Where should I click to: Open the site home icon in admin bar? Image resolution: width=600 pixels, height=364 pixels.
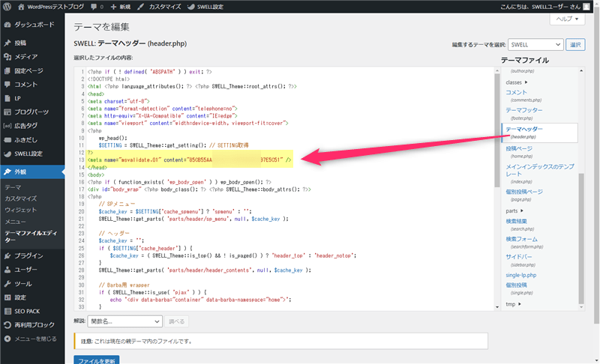coord(21,7)
